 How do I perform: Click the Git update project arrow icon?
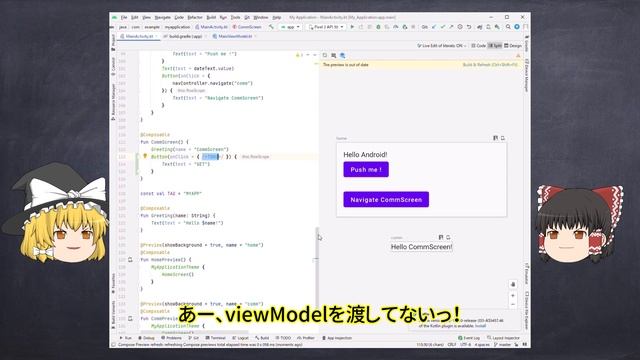434,27
